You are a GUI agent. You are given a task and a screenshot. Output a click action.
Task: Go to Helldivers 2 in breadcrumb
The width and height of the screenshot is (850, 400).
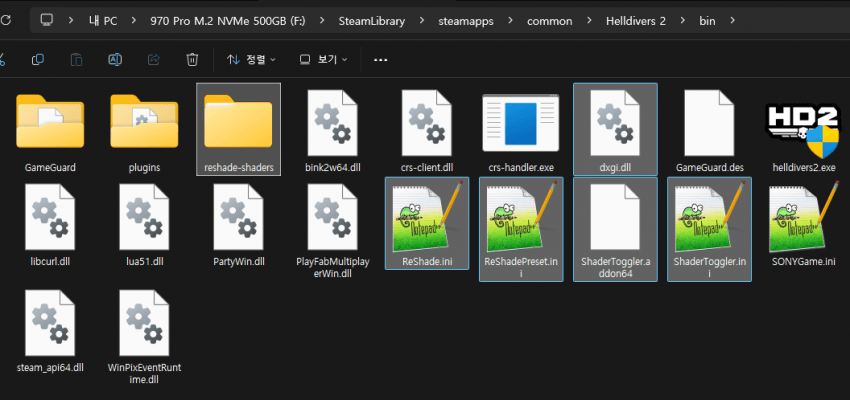pos(636,21)
